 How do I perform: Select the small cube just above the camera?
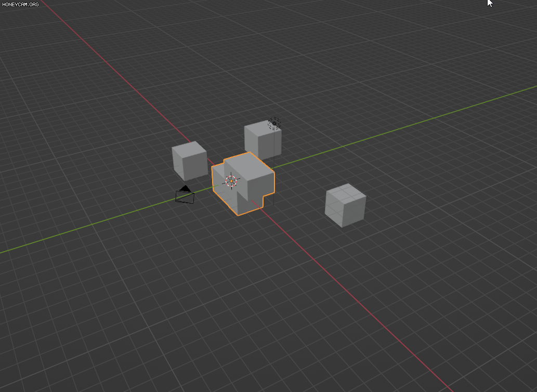tap(190, 161)
